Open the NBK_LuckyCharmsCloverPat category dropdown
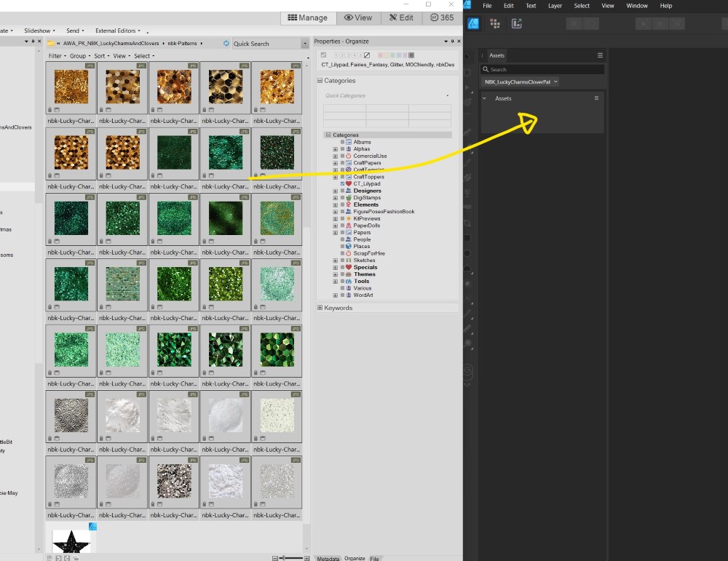Screen dimensions: 728x561 [x=521, y=81]
